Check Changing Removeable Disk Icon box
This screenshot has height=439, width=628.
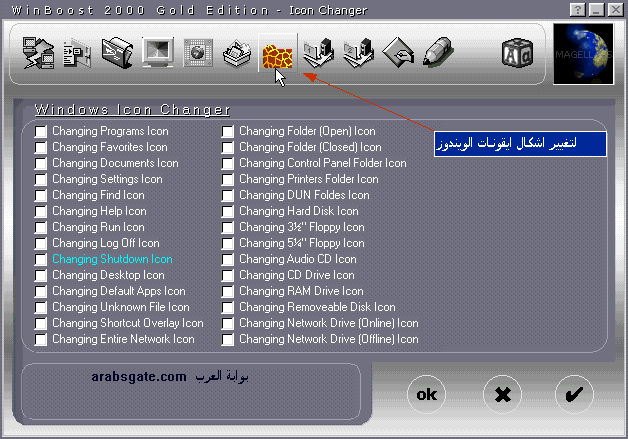coord(227,308)
